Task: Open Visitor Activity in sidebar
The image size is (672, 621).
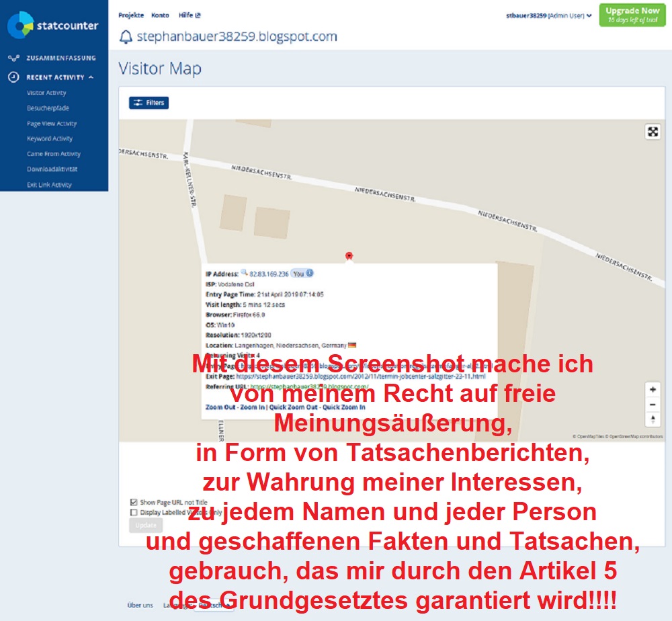Action: [46, 93]
